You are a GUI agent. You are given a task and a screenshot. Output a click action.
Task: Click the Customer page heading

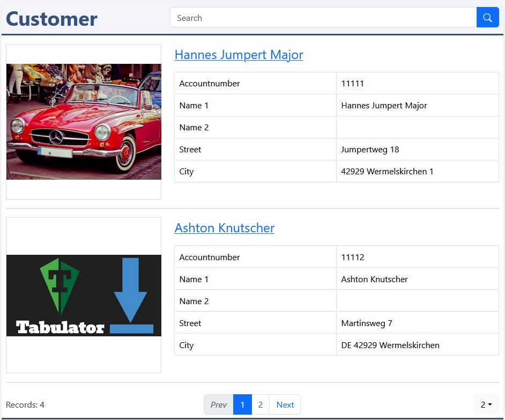pos(51,19)
